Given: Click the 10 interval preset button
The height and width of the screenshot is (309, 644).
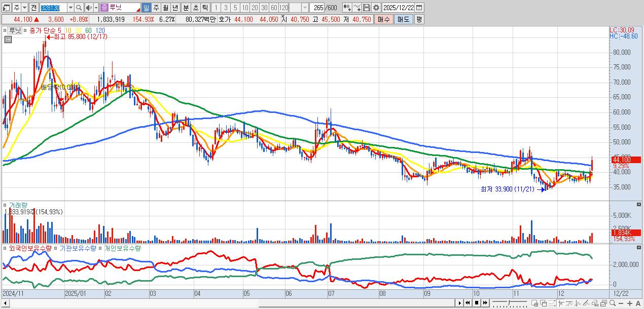Looking at the screenshot, I should pos(244,8).
